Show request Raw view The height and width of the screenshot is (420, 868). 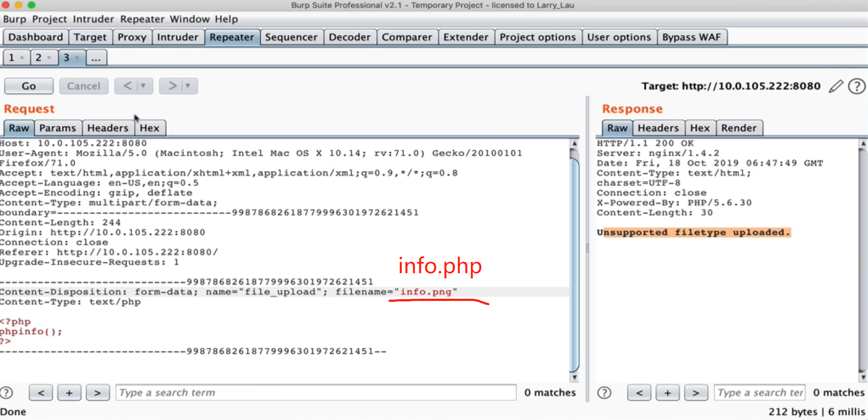[19, 128]
